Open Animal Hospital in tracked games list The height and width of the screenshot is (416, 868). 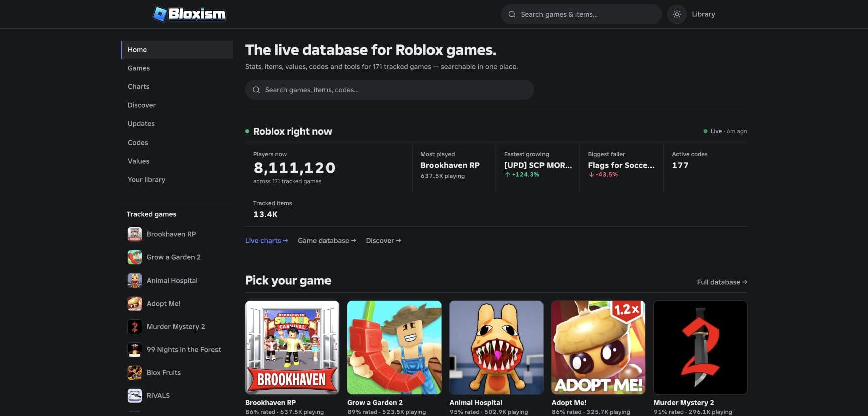coord(172,281)
